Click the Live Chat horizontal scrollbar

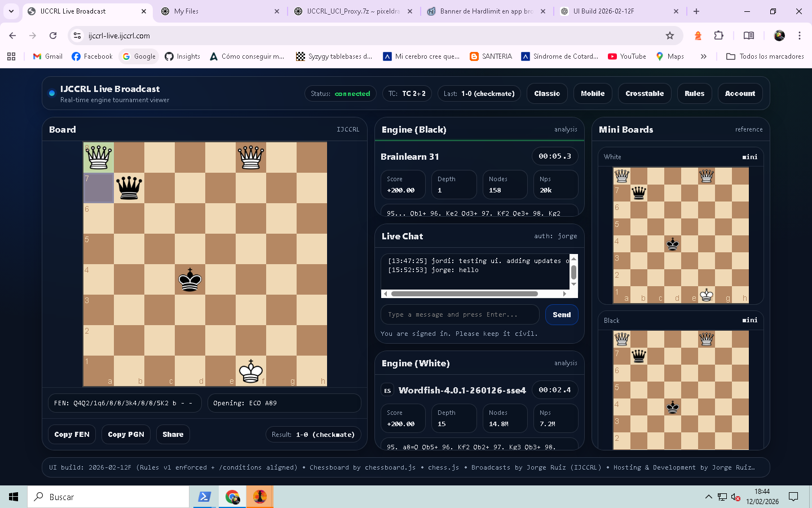click(x=464, y=294)
